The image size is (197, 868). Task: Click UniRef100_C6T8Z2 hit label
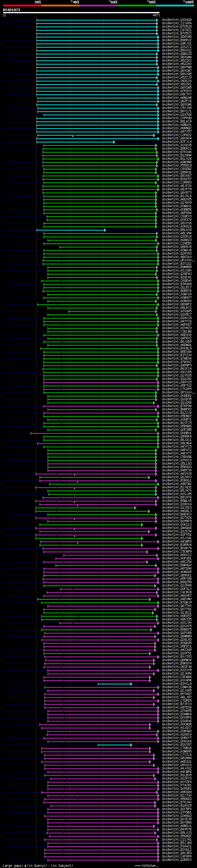click(177, 30)
